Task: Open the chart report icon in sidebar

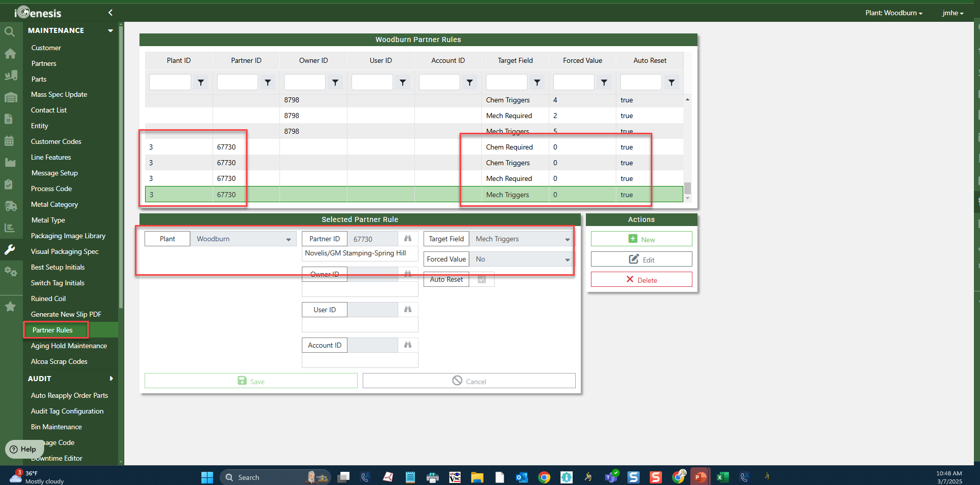Action: coord(10,228)
